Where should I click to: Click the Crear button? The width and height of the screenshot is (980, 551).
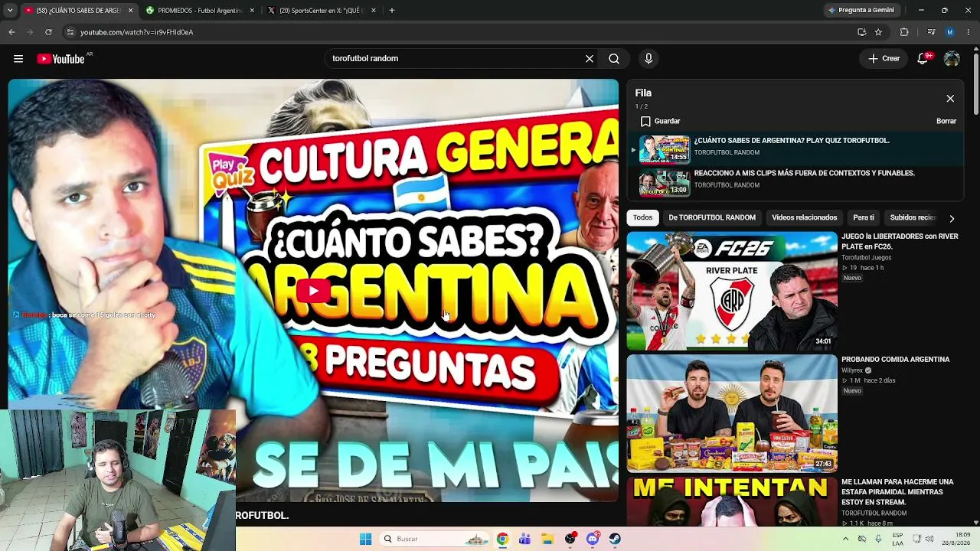pyautogui.click(x=884, y=59)
